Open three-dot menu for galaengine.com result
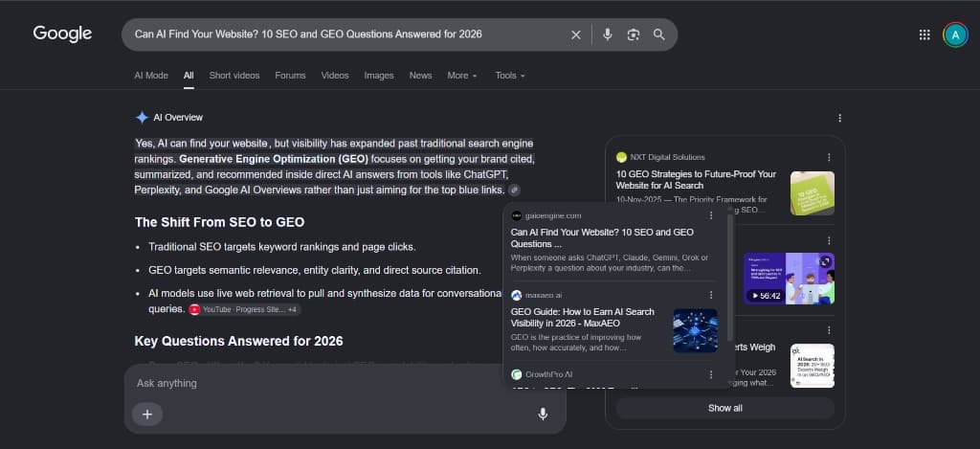This screenshot has height=449, width=980. [711, 215]
